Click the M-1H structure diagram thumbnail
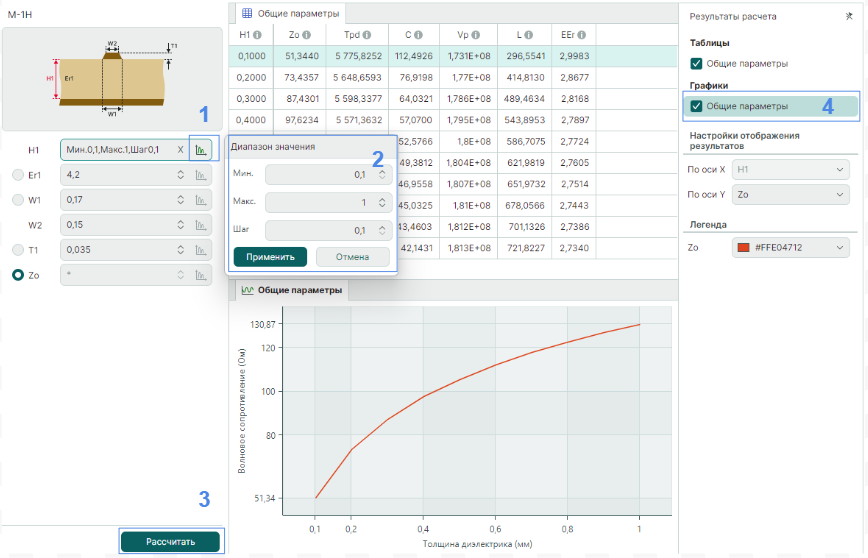This screenshot has width=868, height=558. (112, 79)
